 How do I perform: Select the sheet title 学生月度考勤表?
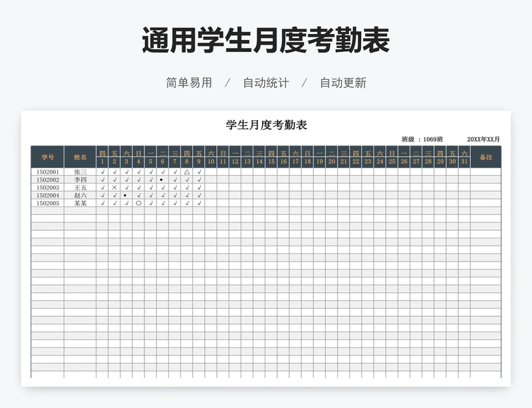267,125
